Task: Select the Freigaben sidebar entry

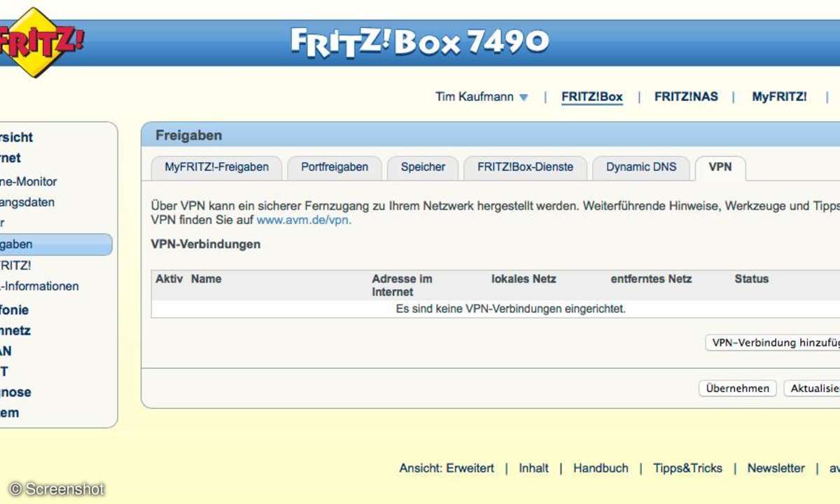Action: pos(55,244)
